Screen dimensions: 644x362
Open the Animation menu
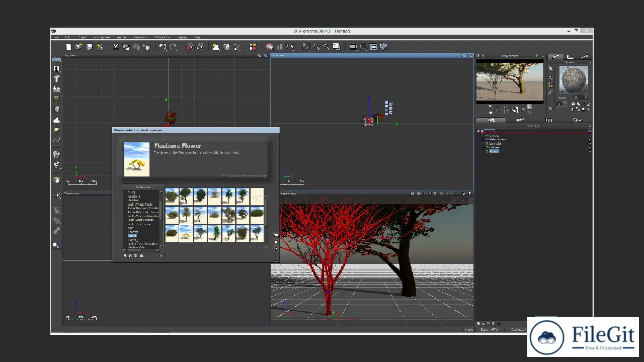[141, 38]
